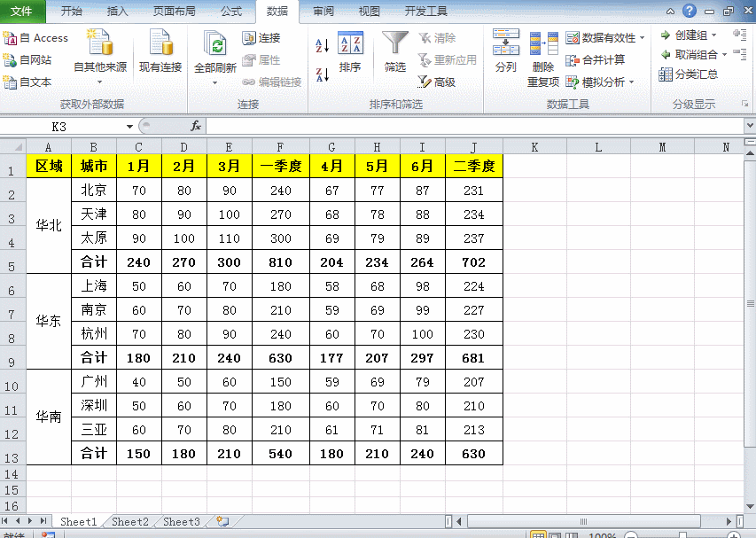756x538 pixels.
Task: Click 合并计算 consolidate icon
Action: (573, 59)
